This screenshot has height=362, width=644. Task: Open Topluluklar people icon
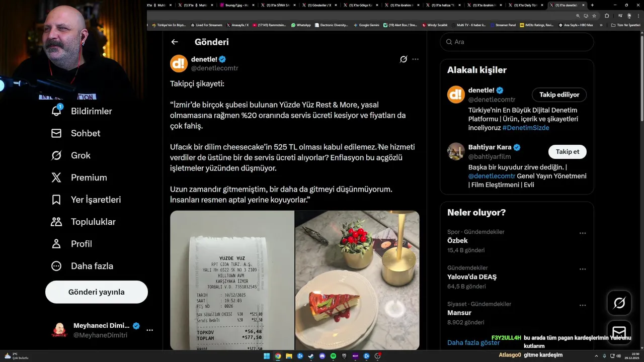tap(56, 222)
